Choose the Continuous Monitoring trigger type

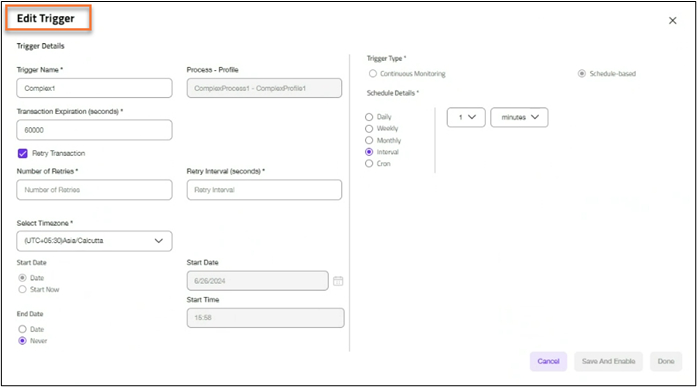click(x=373, y=73)
